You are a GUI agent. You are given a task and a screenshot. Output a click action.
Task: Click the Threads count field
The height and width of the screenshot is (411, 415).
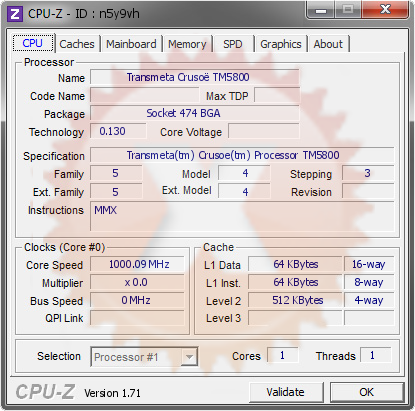[375, 355]
